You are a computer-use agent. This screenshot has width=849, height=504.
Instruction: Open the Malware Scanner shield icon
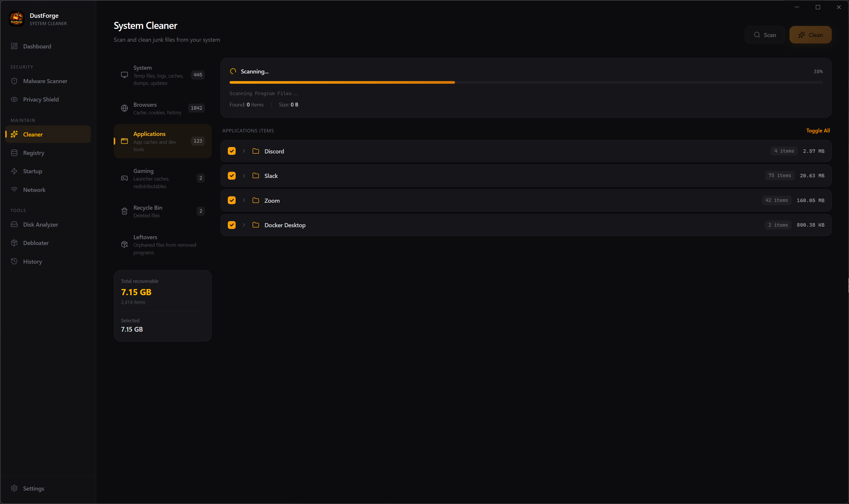click(14, 81)
